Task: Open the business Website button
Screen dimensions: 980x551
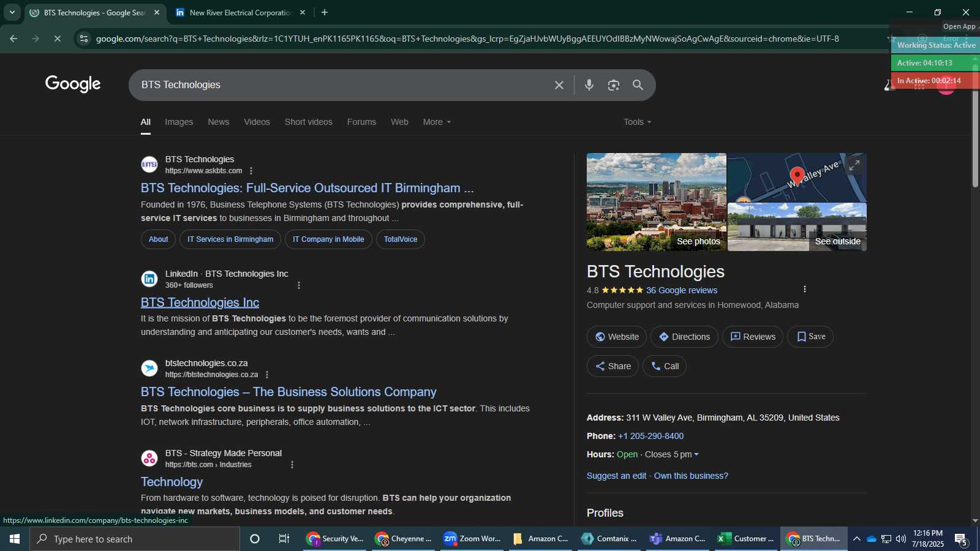Action: coord(617,337)
